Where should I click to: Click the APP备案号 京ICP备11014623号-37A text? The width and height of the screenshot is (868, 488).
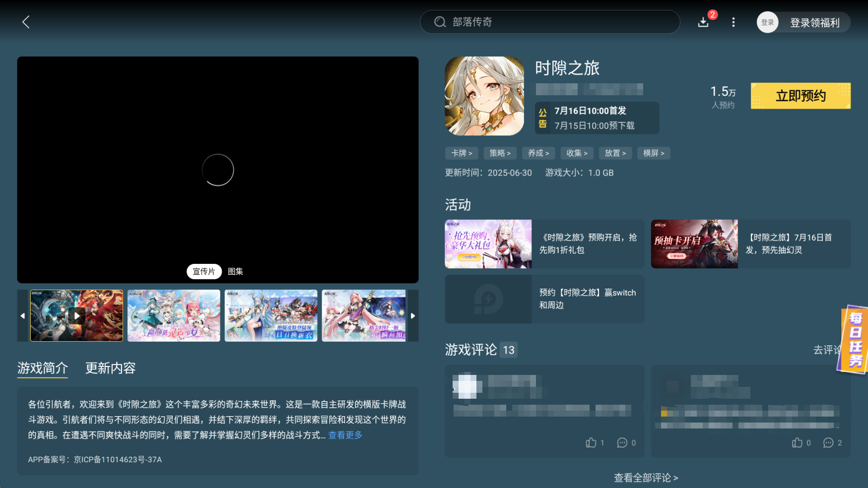(95, 460)
